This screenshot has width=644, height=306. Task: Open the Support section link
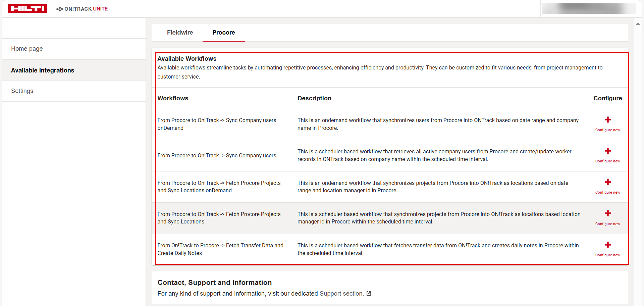pyautogui.click(x=342, y=294)
